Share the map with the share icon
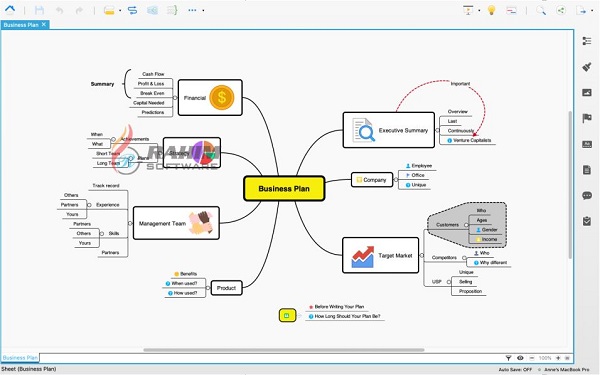The height and width of the screenshot is (375, 600). point(561,10)
